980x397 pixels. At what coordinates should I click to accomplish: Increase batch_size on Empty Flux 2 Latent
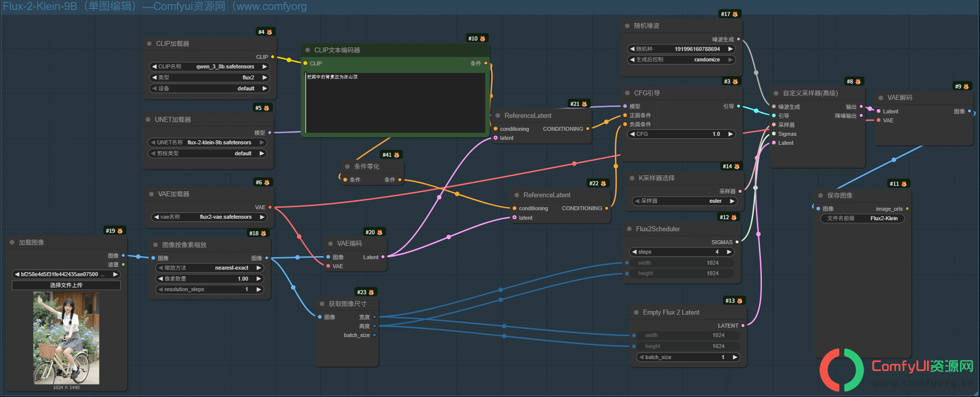(735, 357)
